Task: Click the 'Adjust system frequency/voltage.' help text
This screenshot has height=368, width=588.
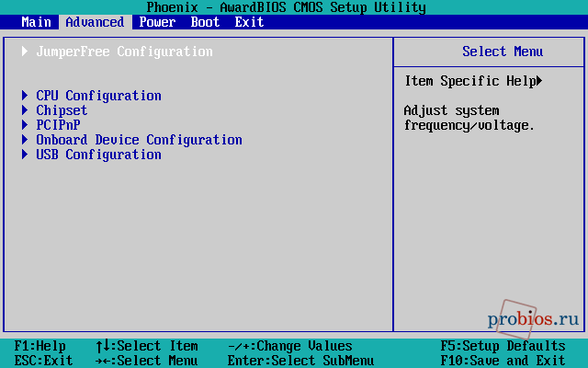Action: [469, 118]
